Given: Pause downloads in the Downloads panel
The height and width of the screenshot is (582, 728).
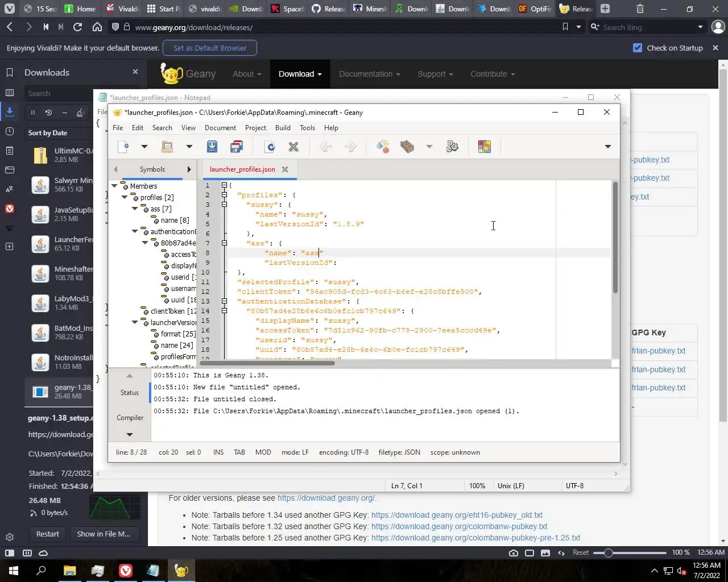Looking at the screenshot, I should (x=32, y=113).
